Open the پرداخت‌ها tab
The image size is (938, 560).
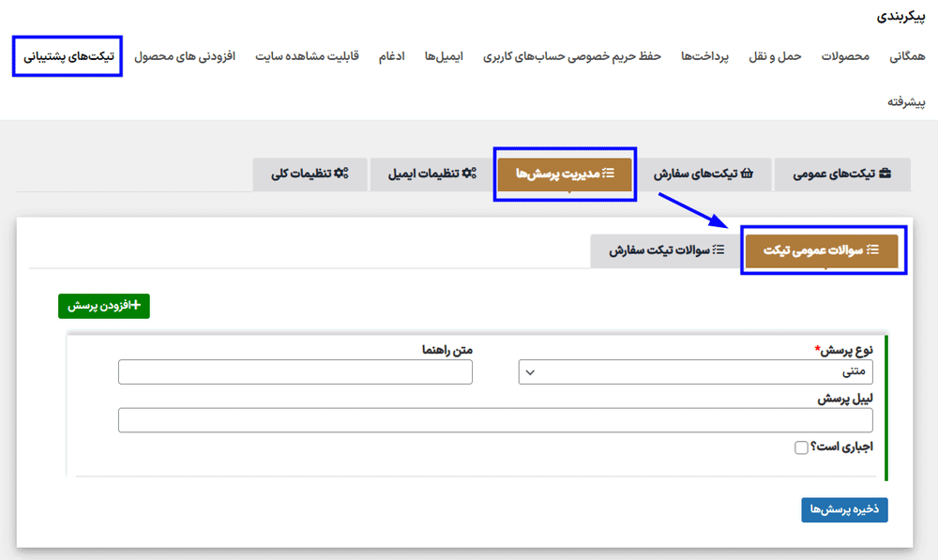pos(704,56)
